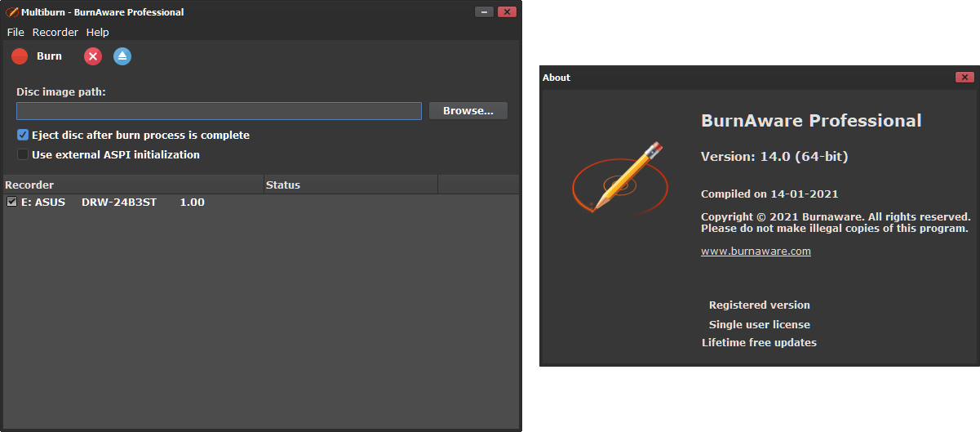This screenshot has height=432, width=980.
Task: Click the red cancel X toolbar icon
Action: [x=93, y=56]
